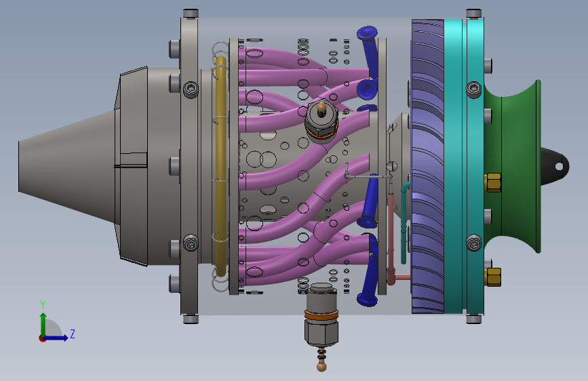This screenshot has height=381, width=588.
Task: Click the red origin dot of the coordinate triad
Action: (42, 338)
